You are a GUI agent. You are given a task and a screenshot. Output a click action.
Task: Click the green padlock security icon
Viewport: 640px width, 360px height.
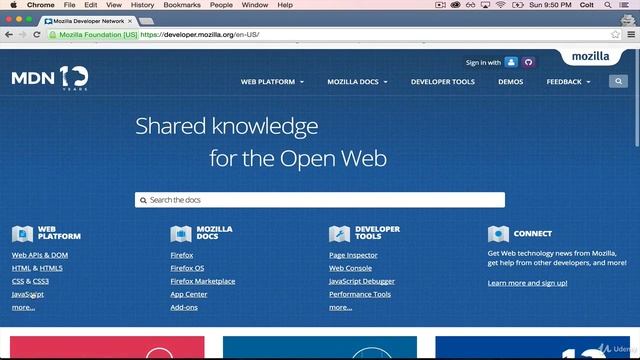point(53,35)
